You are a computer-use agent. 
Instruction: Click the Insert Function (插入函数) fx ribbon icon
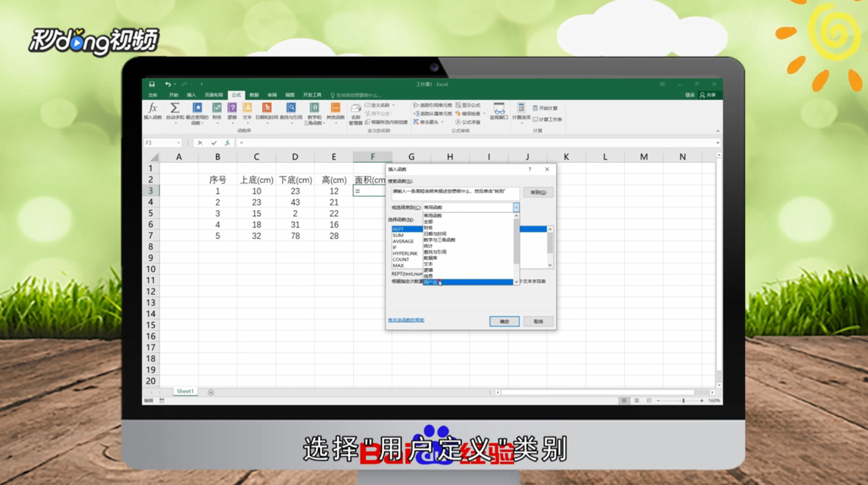[x=152, y=108]
